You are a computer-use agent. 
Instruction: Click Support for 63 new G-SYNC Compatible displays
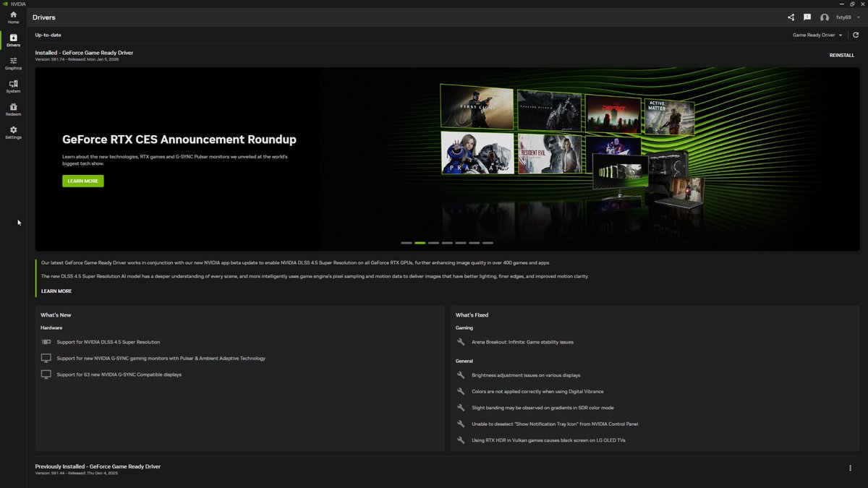[119, 374]
